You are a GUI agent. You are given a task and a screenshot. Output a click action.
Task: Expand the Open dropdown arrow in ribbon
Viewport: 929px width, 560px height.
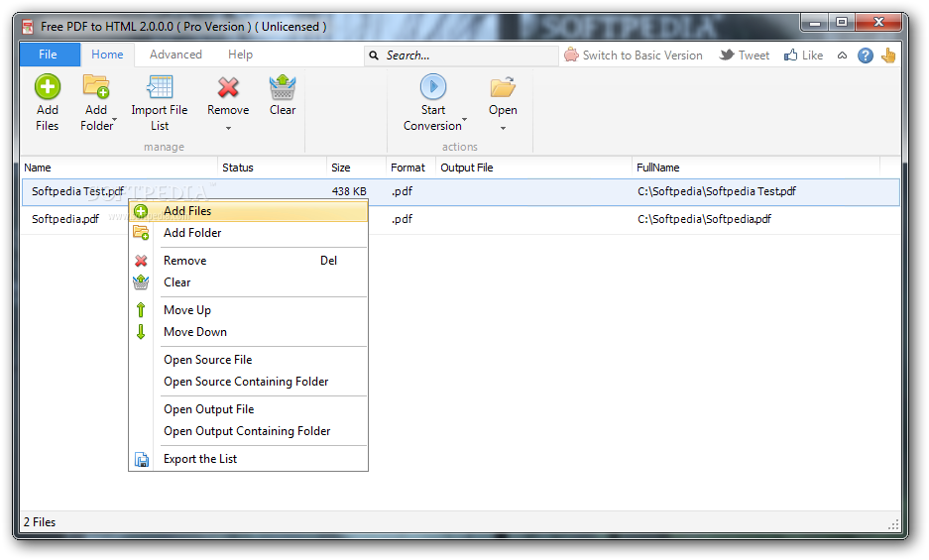[503, 128]
